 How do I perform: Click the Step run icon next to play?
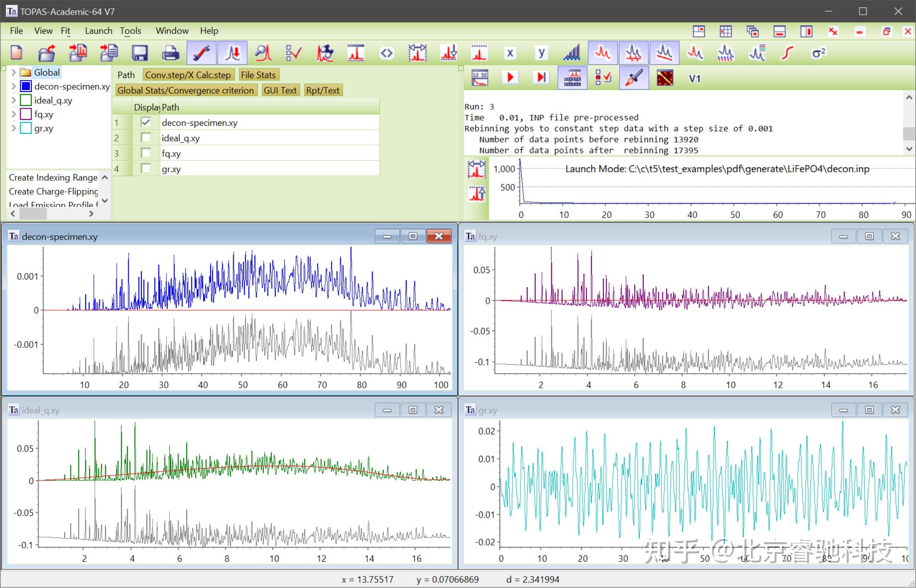541,77
